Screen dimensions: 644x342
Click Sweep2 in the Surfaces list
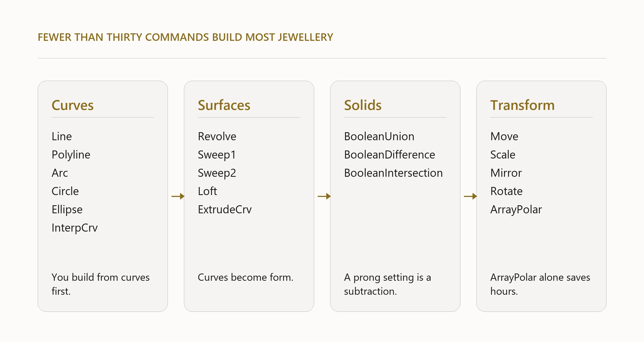(217, 173)
